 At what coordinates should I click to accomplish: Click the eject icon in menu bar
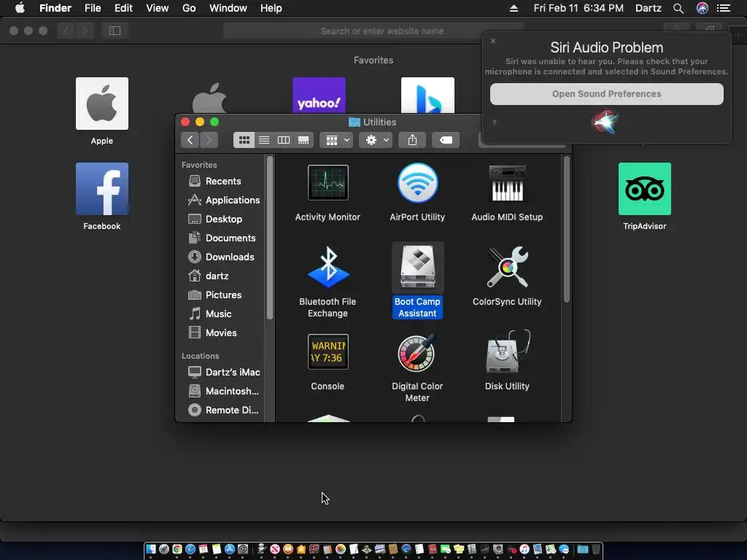point(514,8)
